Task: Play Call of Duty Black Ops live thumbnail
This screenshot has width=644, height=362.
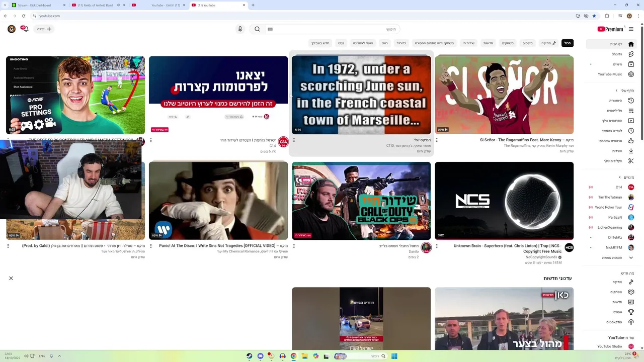Action: click(x=361, y=201)
